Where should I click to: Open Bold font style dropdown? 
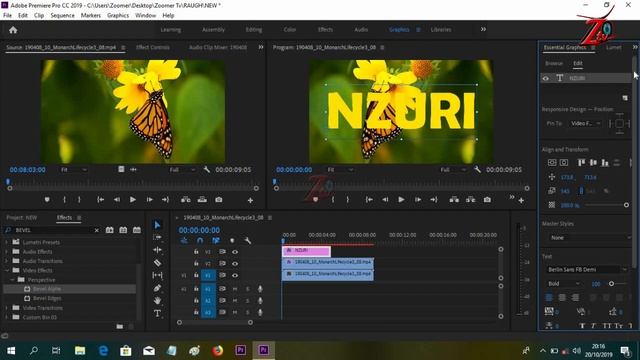[x=564, y=283]
